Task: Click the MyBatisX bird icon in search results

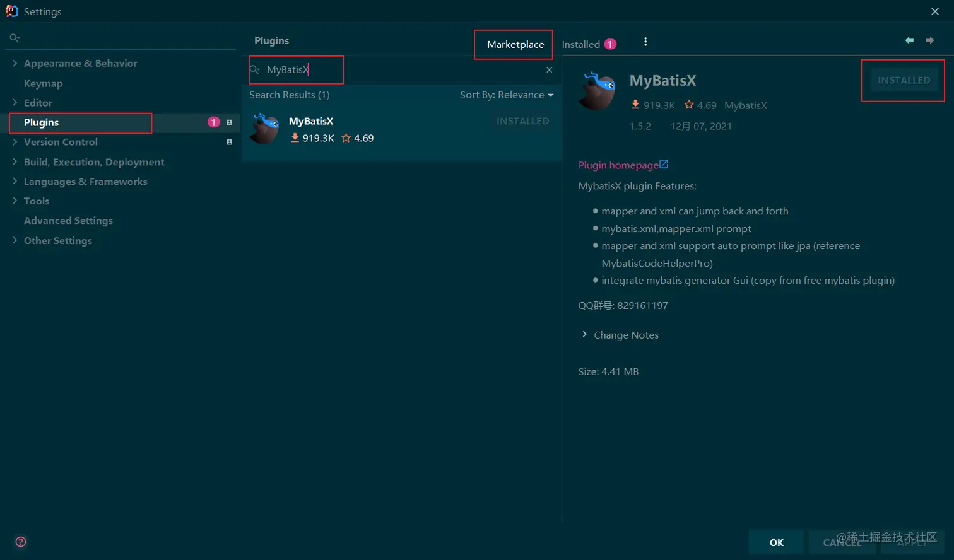Action: pyautogui.click(x=264, y=129)
